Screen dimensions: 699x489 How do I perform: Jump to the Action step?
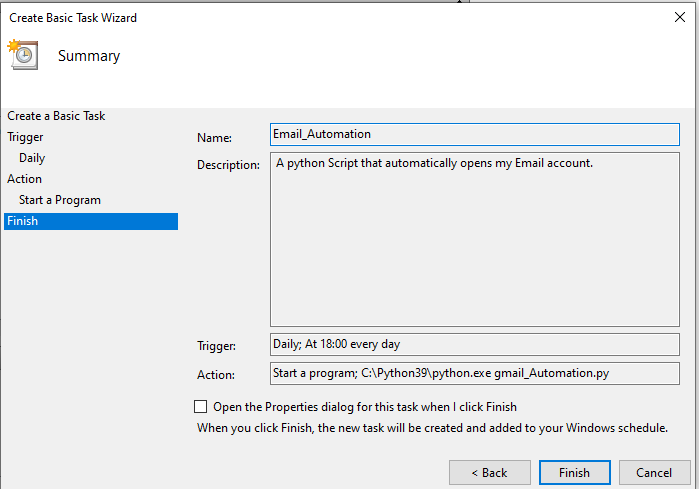coord(25,179)
